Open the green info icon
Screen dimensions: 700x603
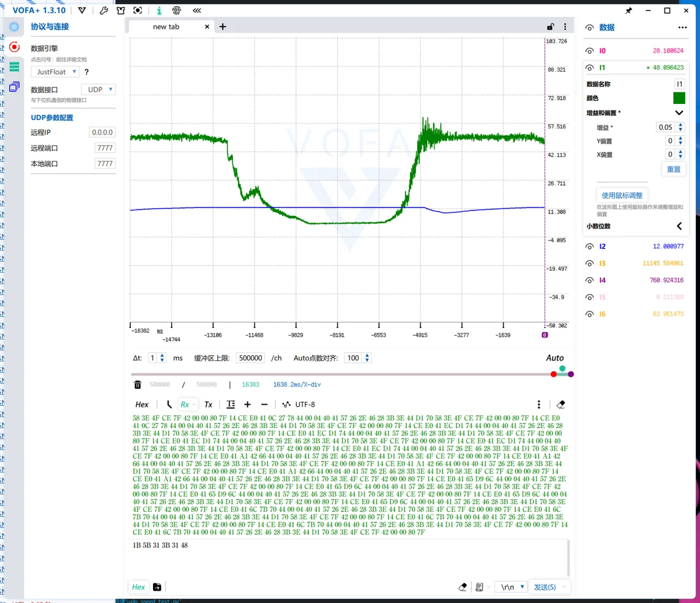(159, 10)
